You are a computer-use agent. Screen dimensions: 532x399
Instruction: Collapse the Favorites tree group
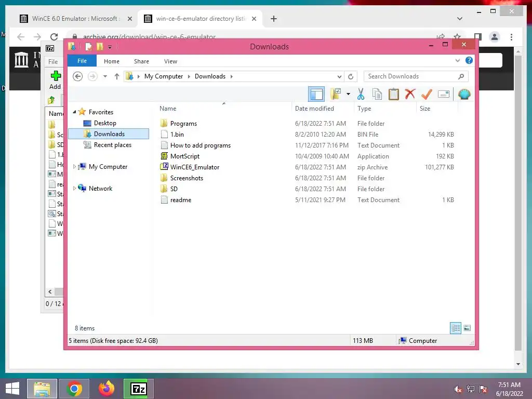click(x=74, y=112)
